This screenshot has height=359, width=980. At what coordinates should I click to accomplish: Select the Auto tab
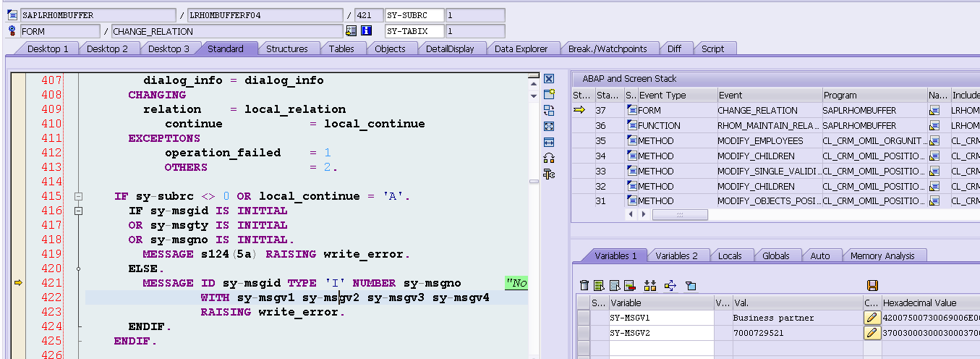(820, 255)
